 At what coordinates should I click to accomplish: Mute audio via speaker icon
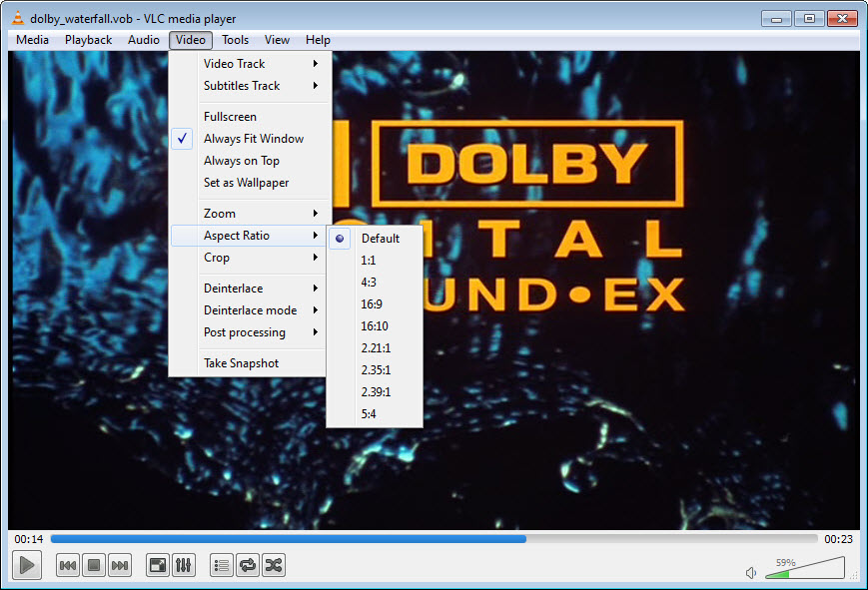(x=751, y=573)
